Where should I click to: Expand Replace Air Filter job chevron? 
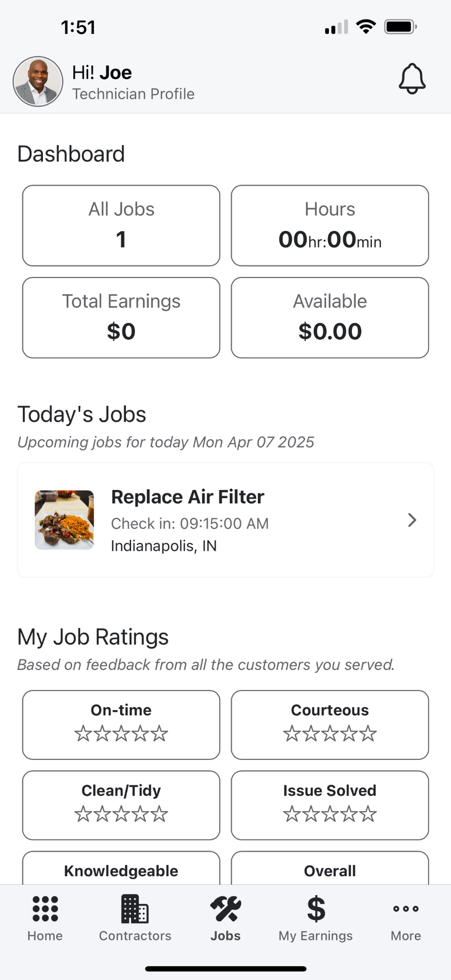412,520
